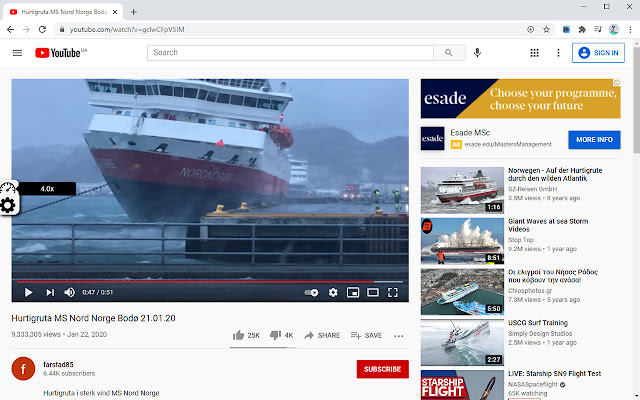Open farstad85 channel avatar

(23, 369)
